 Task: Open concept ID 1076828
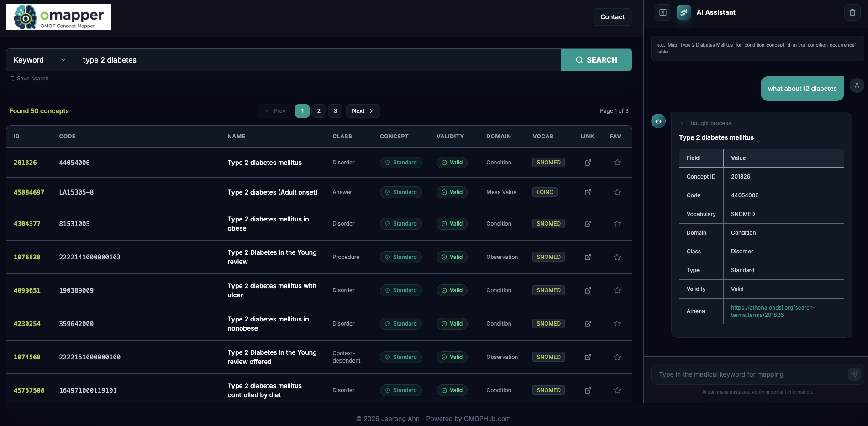[27, 257]
